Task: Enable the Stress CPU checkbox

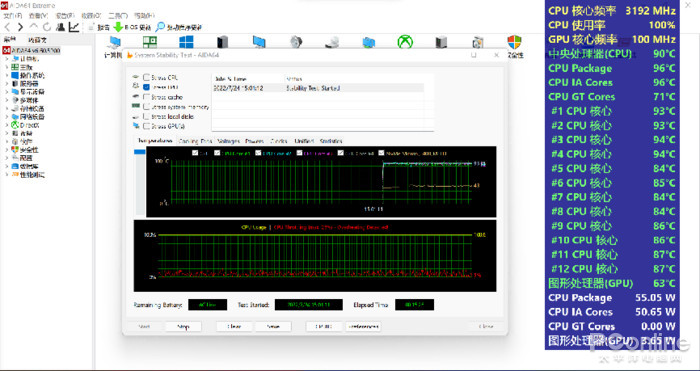Action: coord(146,78)
